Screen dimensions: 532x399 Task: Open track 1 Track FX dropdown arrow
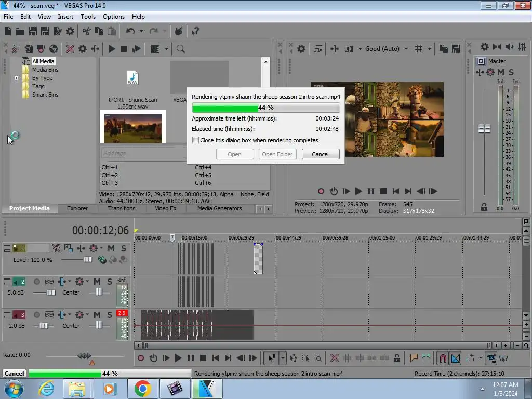tap(101, 248)
